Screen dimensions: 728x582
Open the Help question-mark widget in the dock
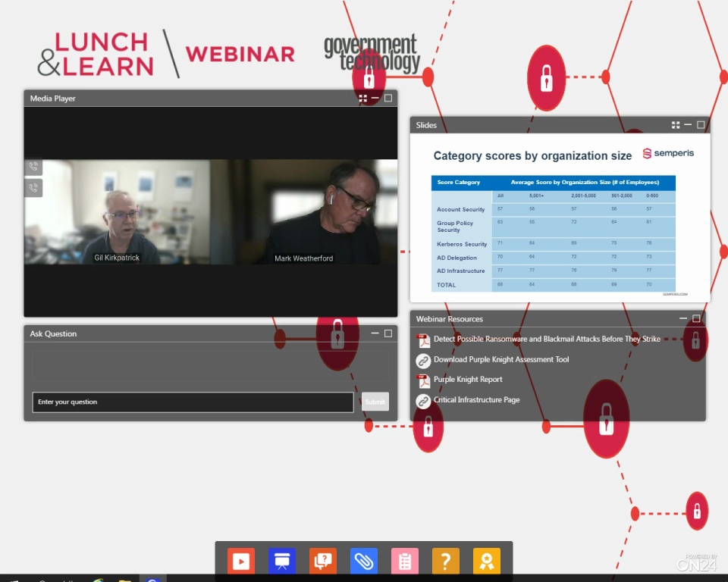[x=445, y=561]
